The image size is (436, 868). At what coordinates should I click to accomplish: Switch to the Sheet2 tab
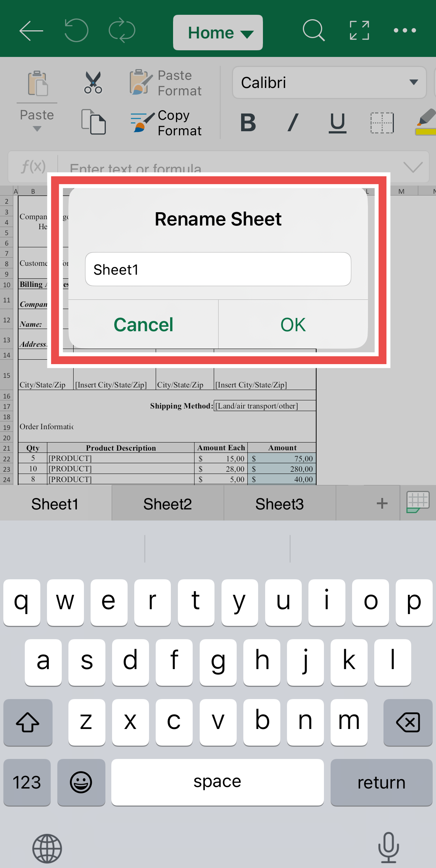tap(168, 503)
